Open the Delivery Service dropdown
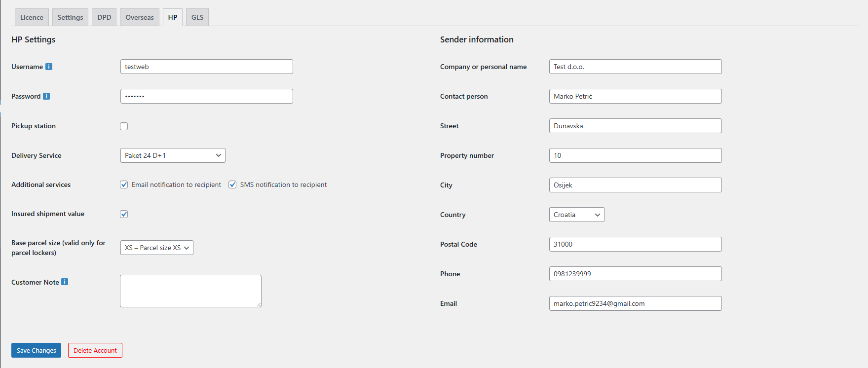The width and height of the screenshot is (868, 368). (x=173, y=155)
